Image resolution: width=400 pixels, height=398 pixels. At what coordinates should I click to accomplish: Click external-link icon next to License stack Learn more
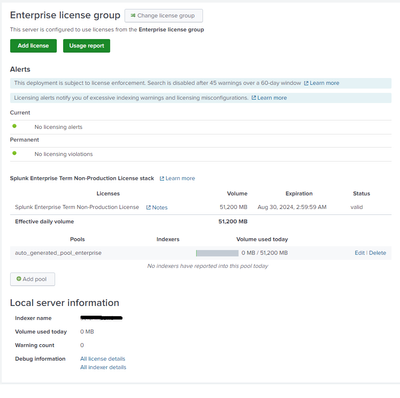click(162, 179)
